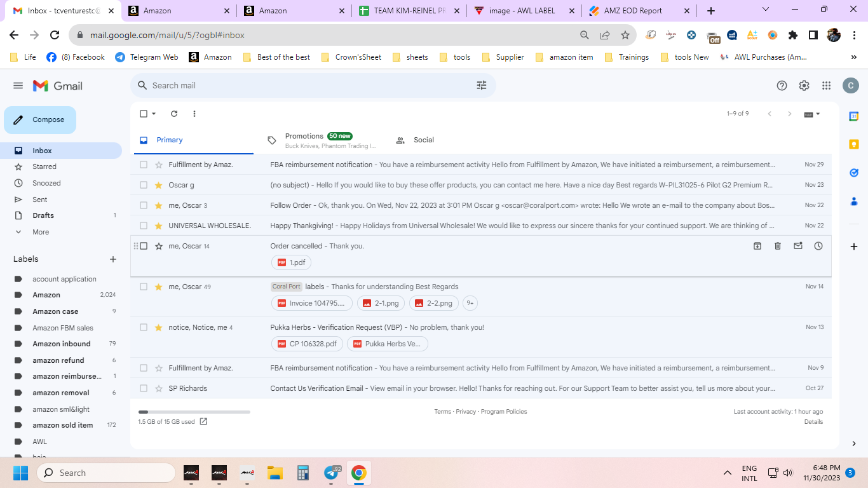
Task: Star the SP Richards email
Action: point(159,388)
